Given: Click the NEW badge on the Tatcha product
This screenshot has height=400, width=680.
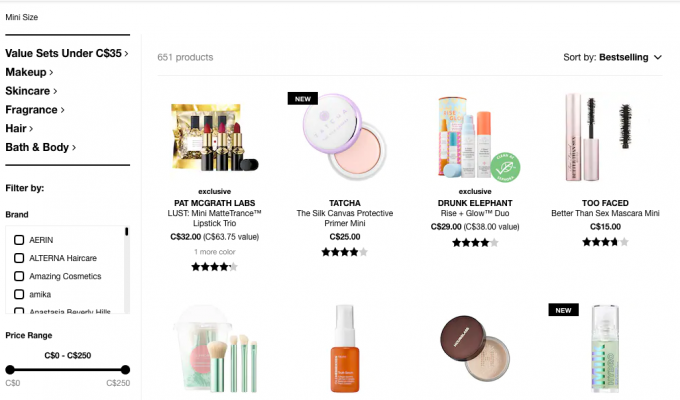Looking at the screenshot, I should [x=303, y=98].
